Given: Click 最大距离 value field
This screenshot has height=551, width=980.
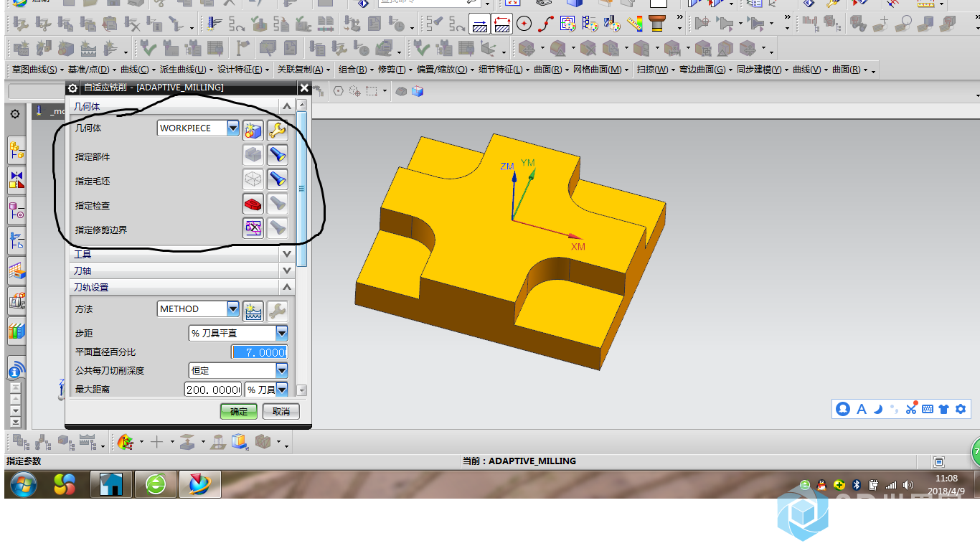Looking at the screenshot, I should [213, 390].
